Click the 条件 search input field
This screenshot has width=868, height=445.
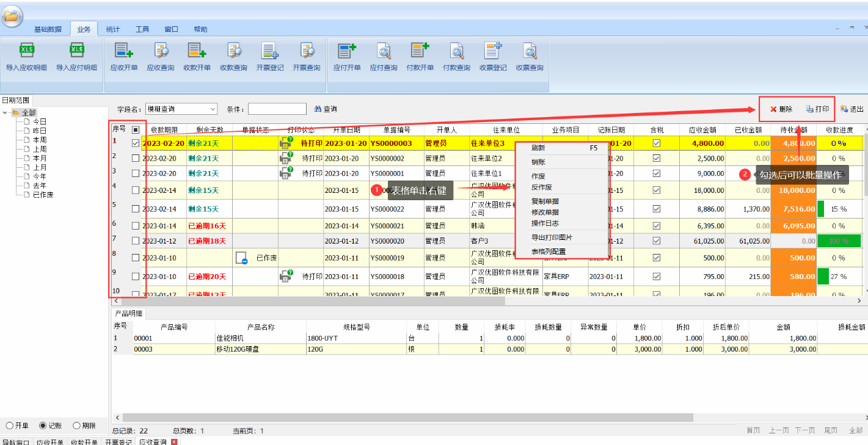tap(277, 109)
